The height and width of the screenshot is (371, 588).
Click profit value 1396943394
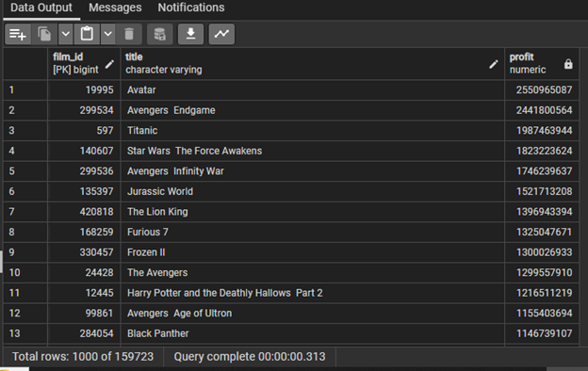coord(542,212)
